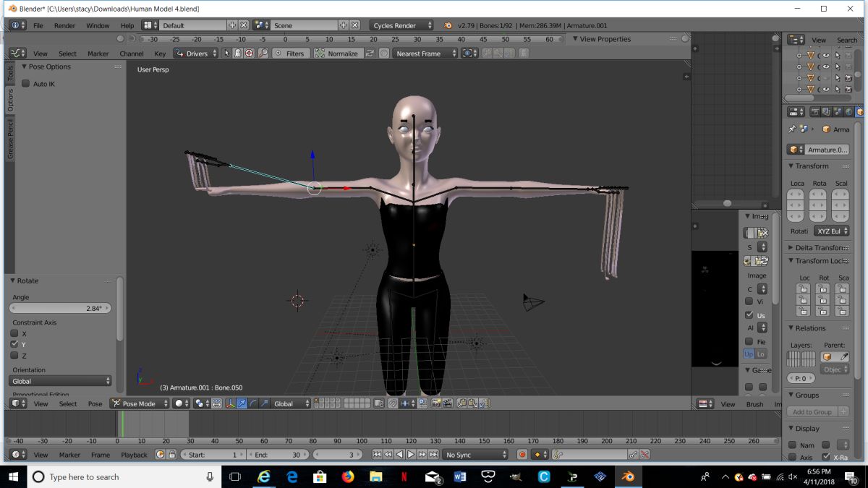The width and height of the screenshot is (868, 488).
Task: Click the End frame input field
Action: click(278, 455)
